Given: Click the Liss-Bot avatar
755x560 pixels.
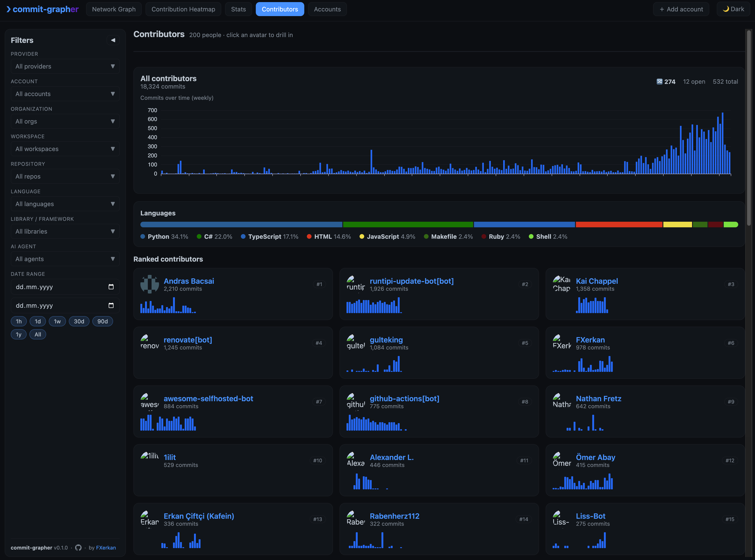Looking at the screenshot, I should pyautogui.click(x=562, y=519).
